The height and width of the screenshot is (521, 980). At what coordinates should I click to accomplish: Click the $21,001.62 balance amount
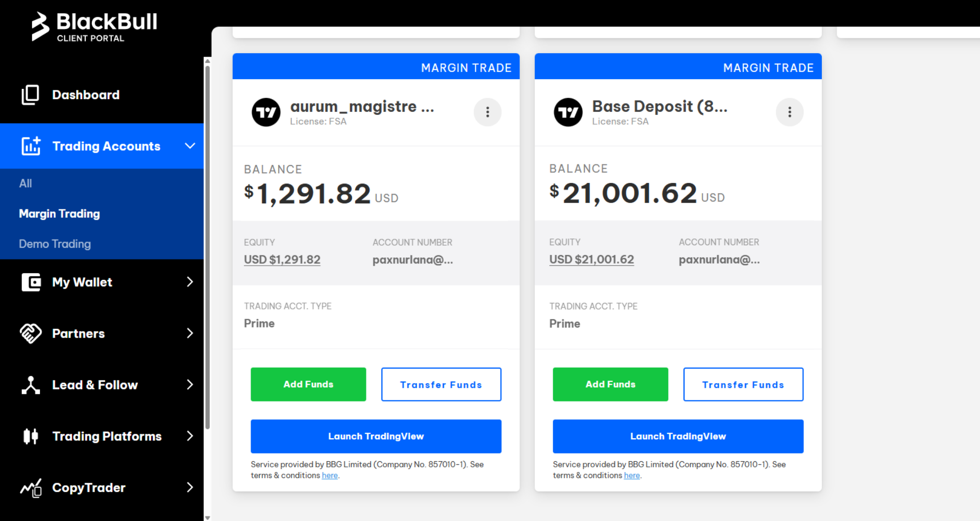(x=623, y=194)
